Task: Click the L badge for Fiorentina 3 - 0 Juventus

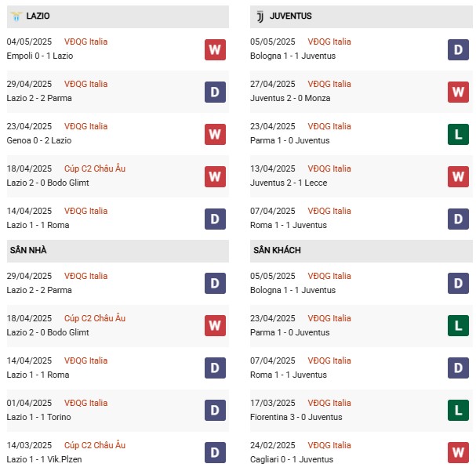Action: point(458,411)
